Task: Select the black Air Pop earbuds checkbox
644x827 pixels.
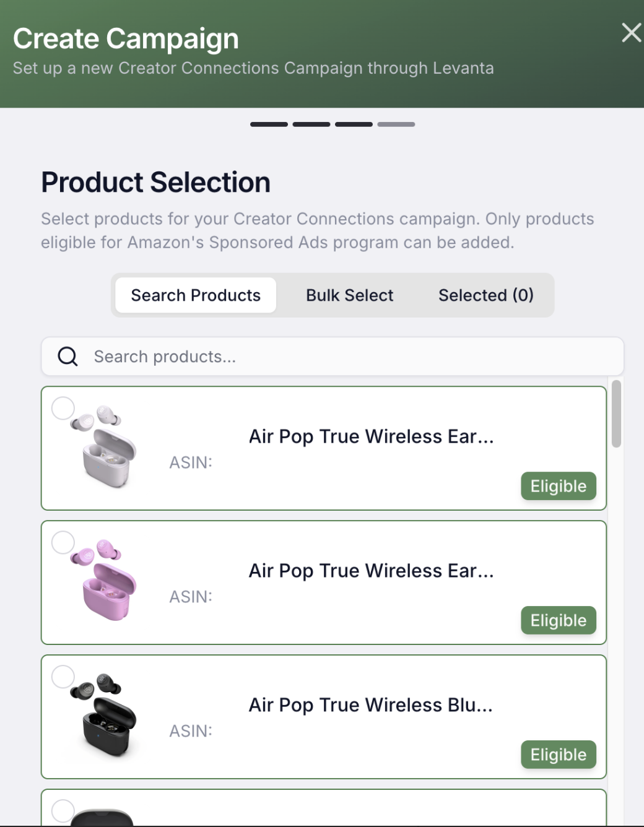Action: coord(63,677)
